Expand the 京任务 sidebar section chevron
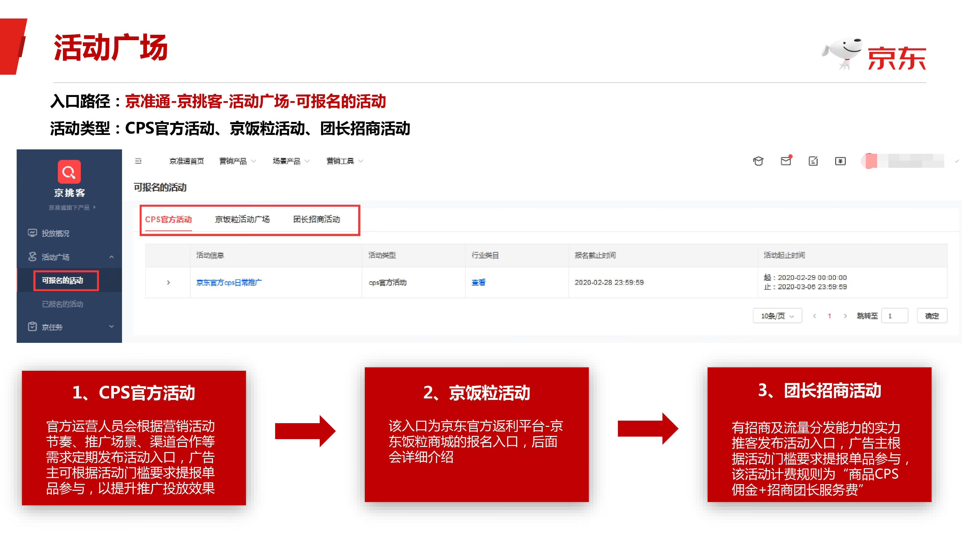Viewport: 980px width, 551px height. 111,327
